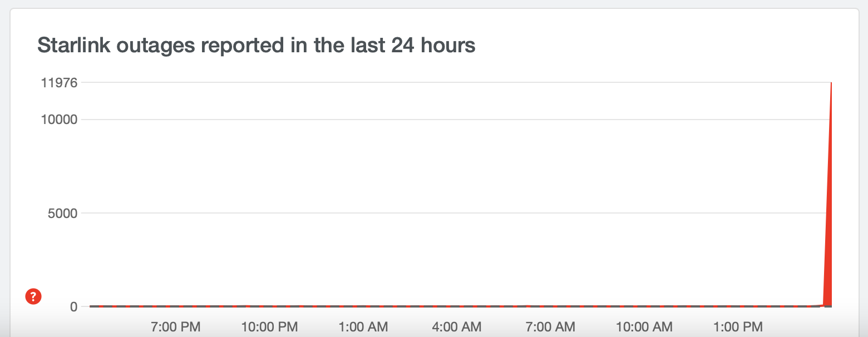
Task: Click the tip of the red outage spike
Action: point(831,83)
